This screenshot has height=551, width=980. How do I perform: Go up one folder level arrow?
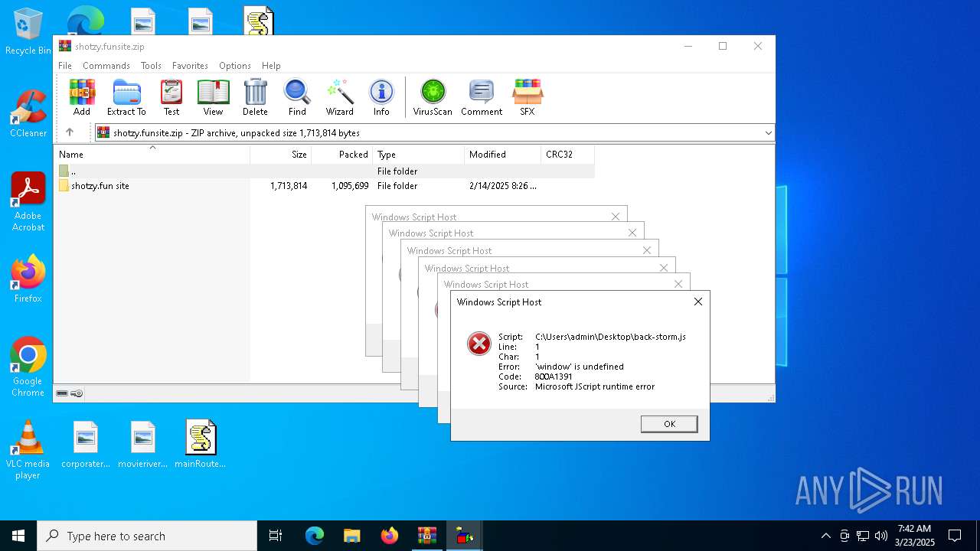tap(70, 132)
